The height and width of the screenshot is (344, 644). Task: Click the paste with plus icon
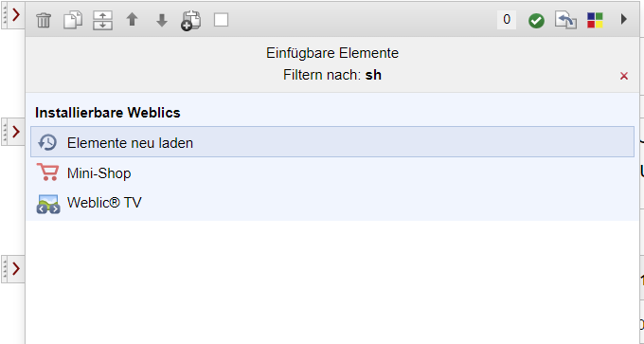point(191,20)
